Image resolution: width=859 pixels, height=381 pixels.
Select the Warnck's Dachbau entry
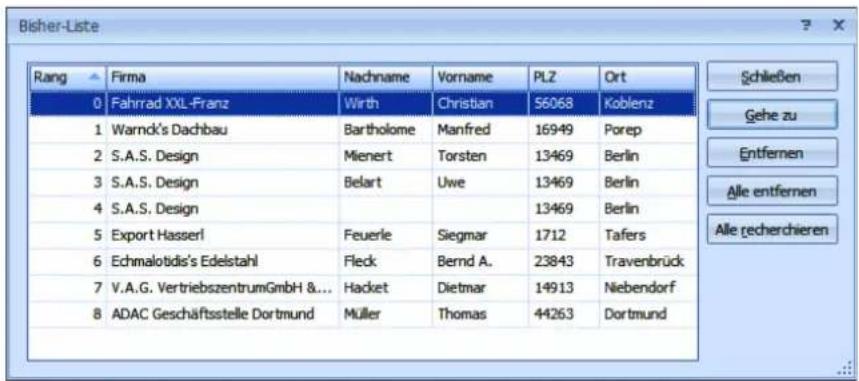(x=363, y=130)
